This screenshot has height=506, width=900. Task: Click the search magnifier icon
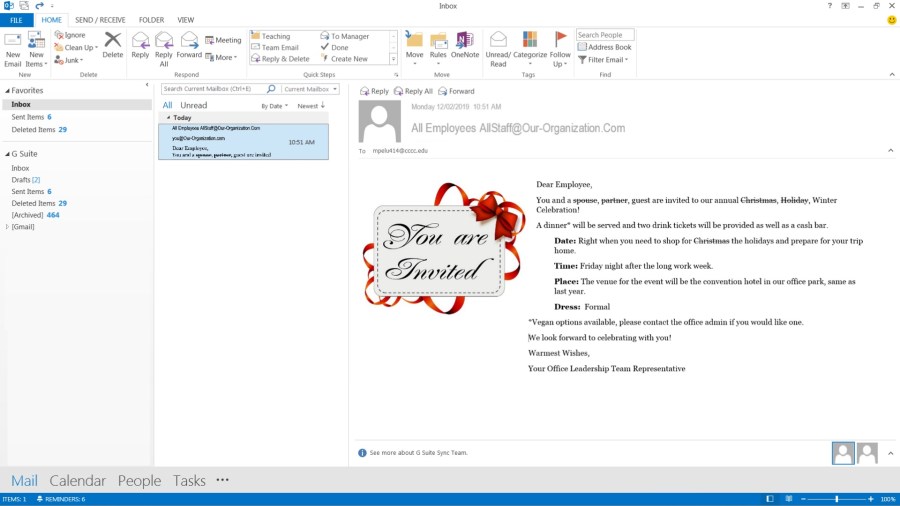271,89
